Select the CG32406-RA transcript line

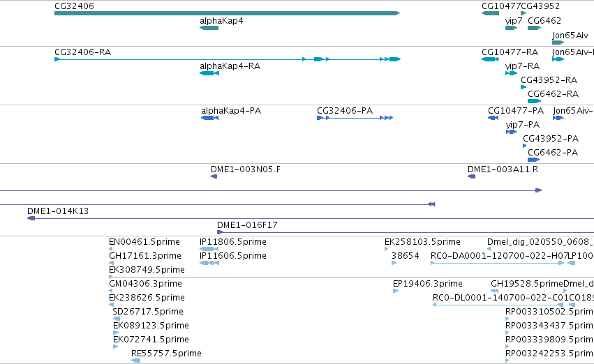pyautogui.click(x=228, y=59)
